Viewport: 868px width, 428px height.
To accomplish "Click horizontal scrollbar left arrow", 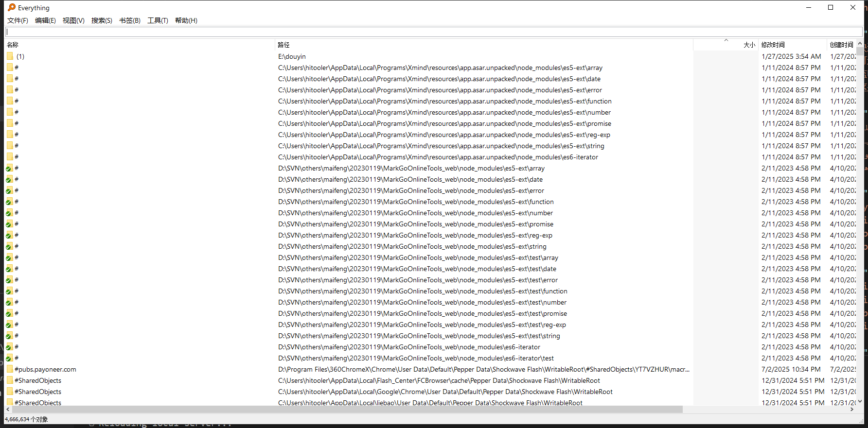I will tap(8, 410).
